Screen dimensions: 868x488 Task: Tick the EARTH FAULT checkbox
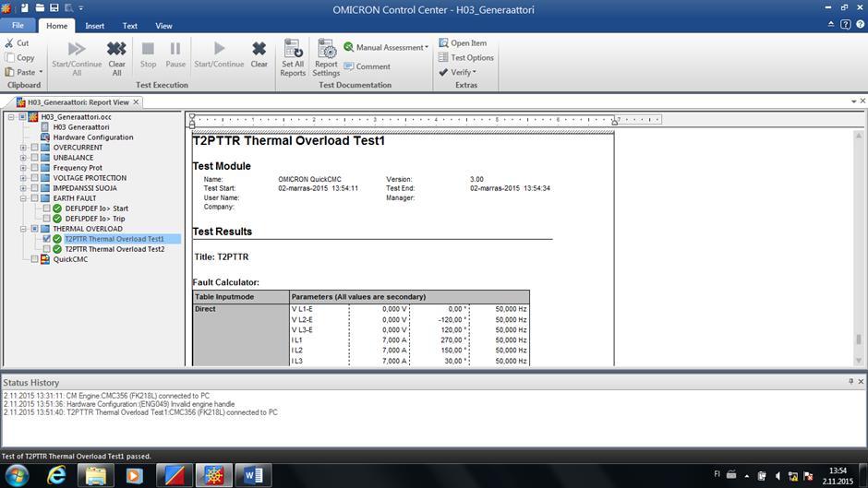[34, 198]
